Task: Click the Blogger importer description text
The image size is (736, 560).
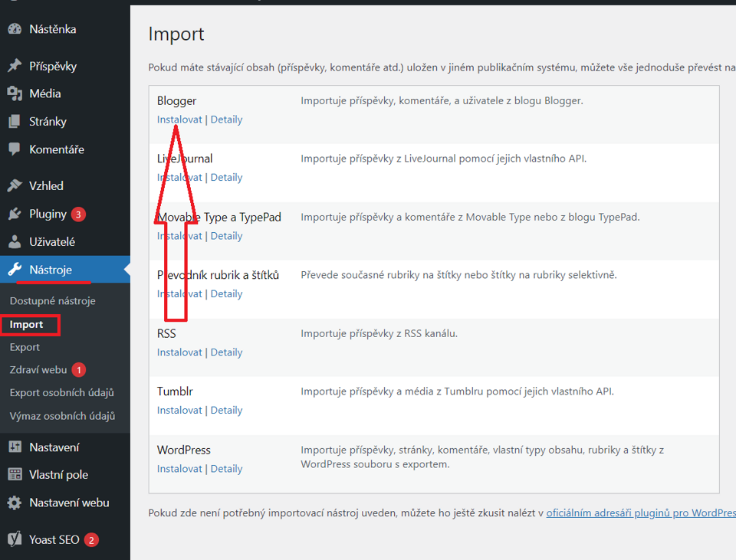Action: pyautogui.click(x=442, y=100)
